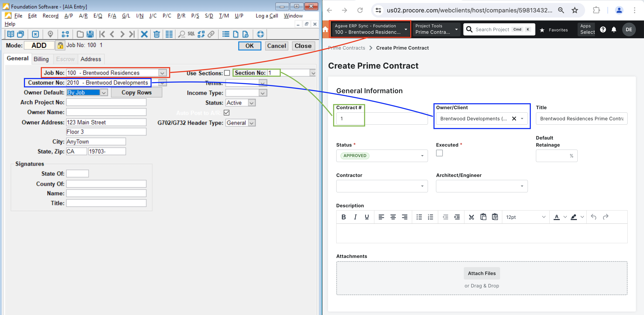
Task: Expand the Job No dropdown
Action: [162, 73]
